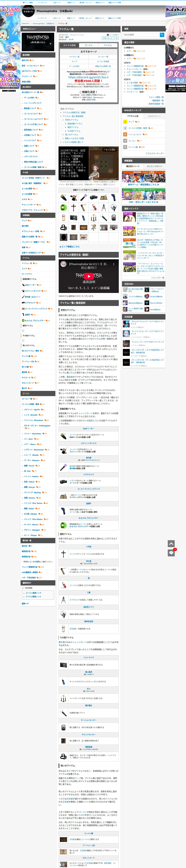Open the アイテム関連リンク include link

(33, 596)
